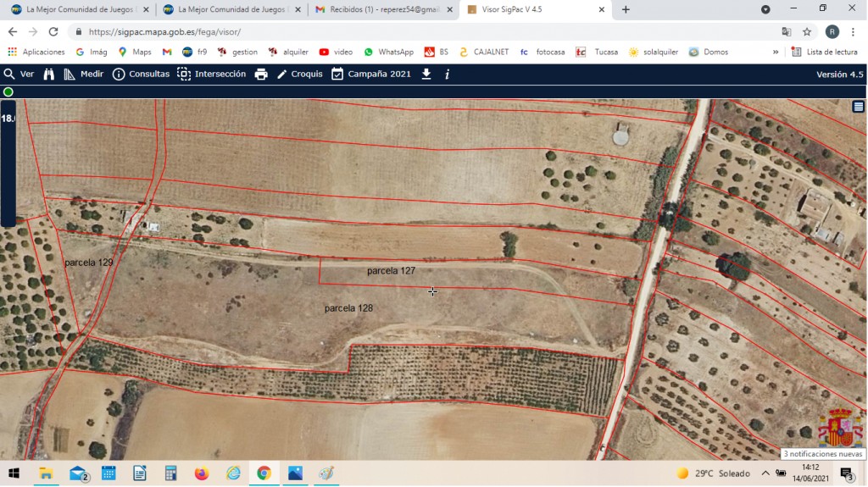
Task: Open the layers panel icon on map
Action: point(859,107)
